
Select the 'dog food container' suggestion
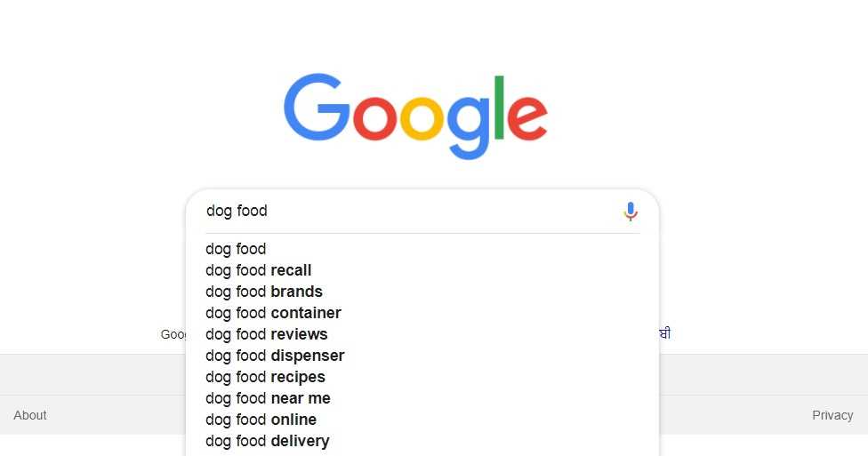(x=273, y=313)
